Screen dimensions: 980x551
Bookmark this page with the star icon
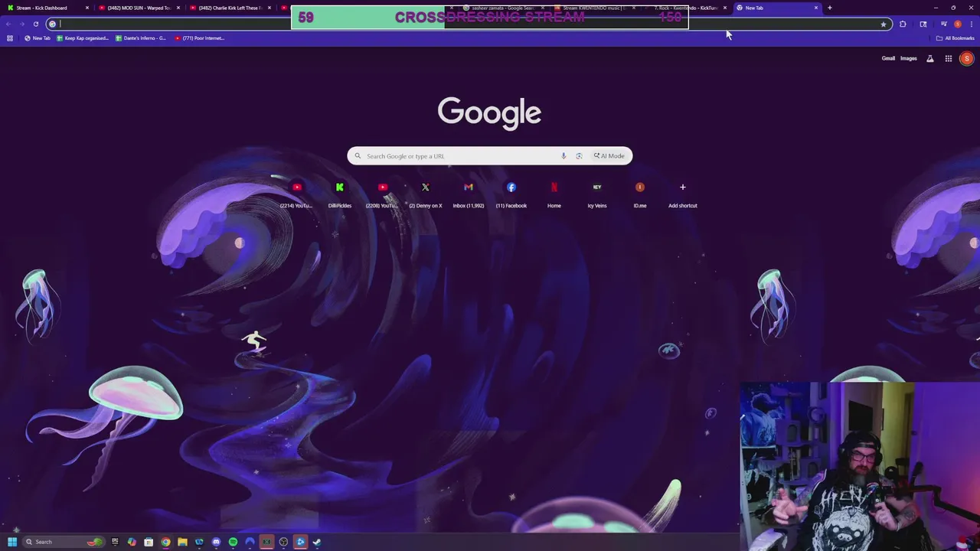pyautogui.click(x=884, y=24)
